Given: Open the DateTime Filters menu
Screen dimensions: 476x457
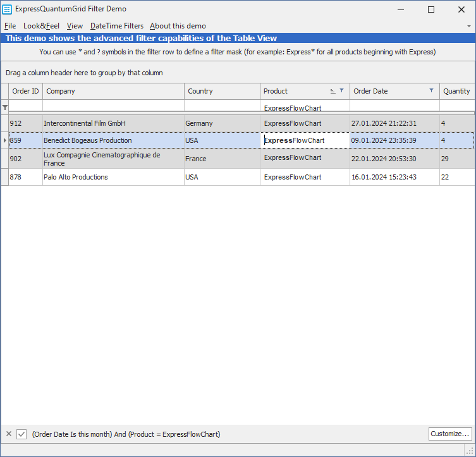Looking at the screenshot, I should 117,26.
